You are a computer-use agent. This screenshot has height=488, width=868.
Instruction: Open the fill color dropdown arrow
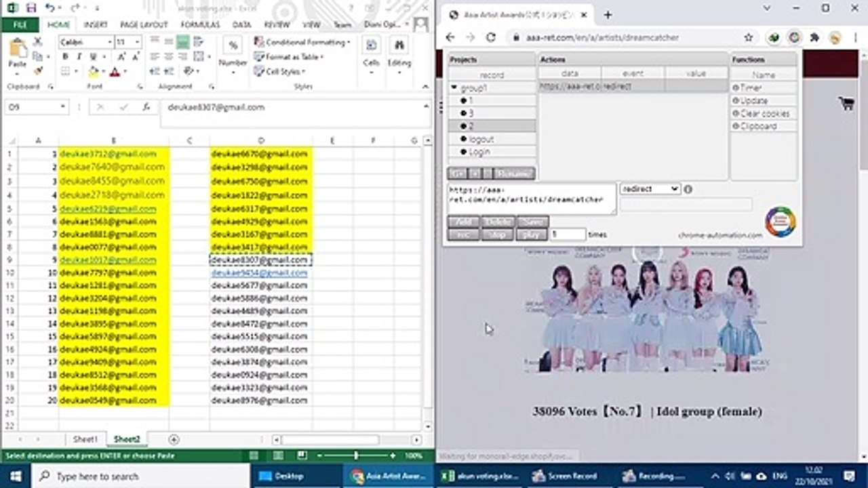(102, 71)
